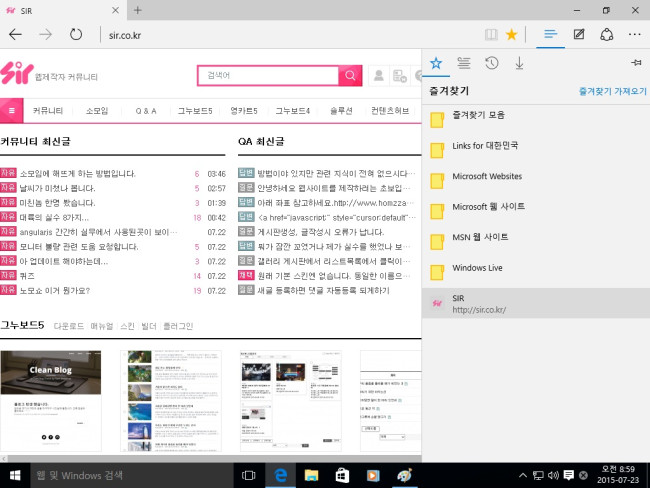Toggle the Hub panel button
Viewport: 650px width, 488px height.
coord(548,34)
